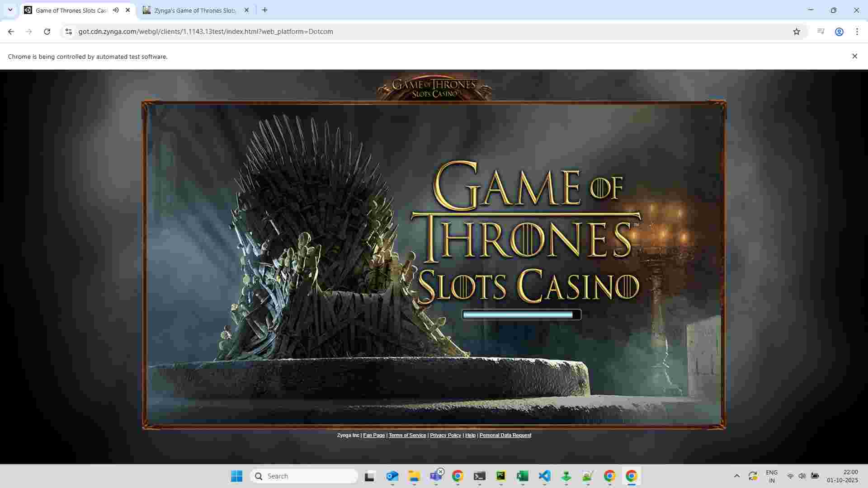This screenshot has width=868, height=488.
Task: Go back with the back arrow
Action: (x=11, y=32)
